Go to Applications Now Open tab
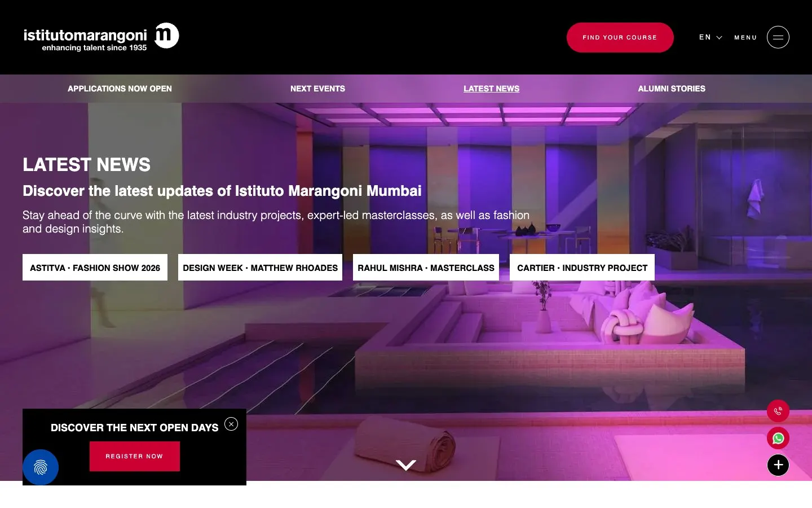Screen dimensions: 812x508 [120, 89]
